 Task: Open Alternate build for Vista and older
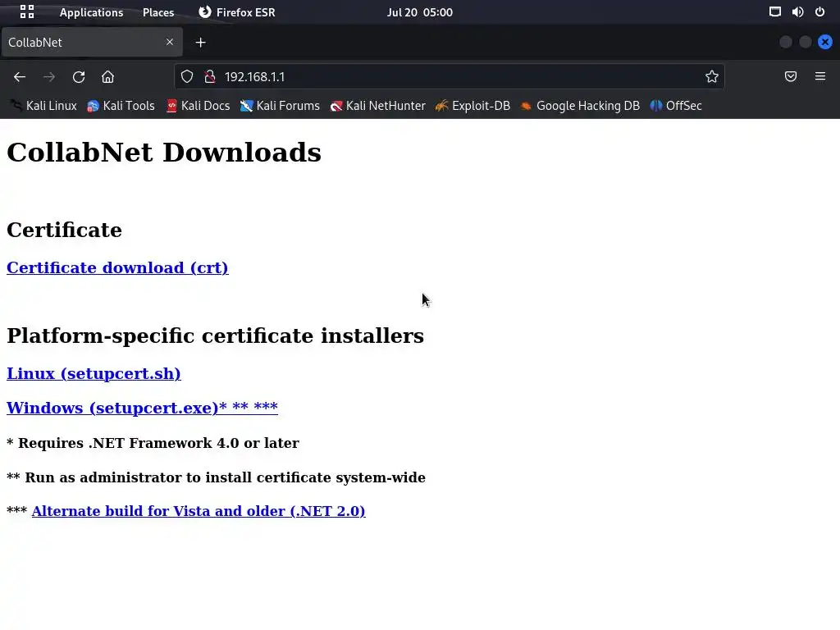point(199,511)
